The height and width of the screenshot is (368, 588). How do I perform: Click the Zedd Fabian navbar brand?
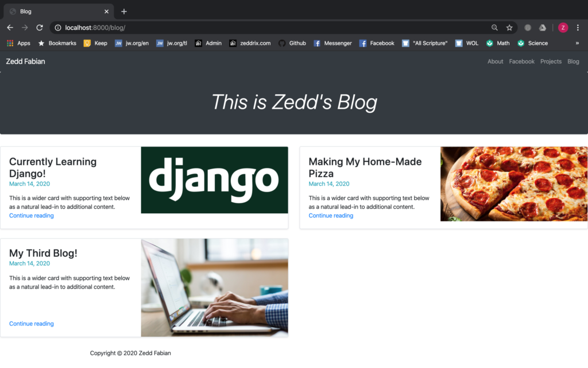25,61
